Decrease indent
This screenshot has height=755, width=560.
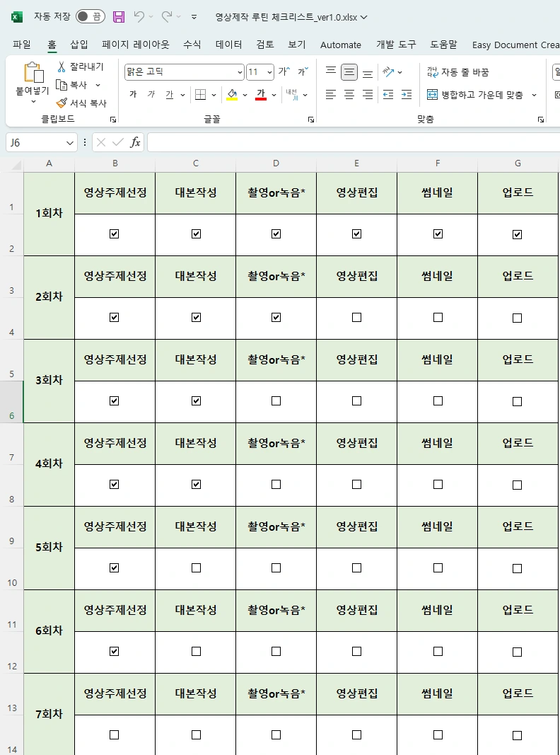pos(388,94)
